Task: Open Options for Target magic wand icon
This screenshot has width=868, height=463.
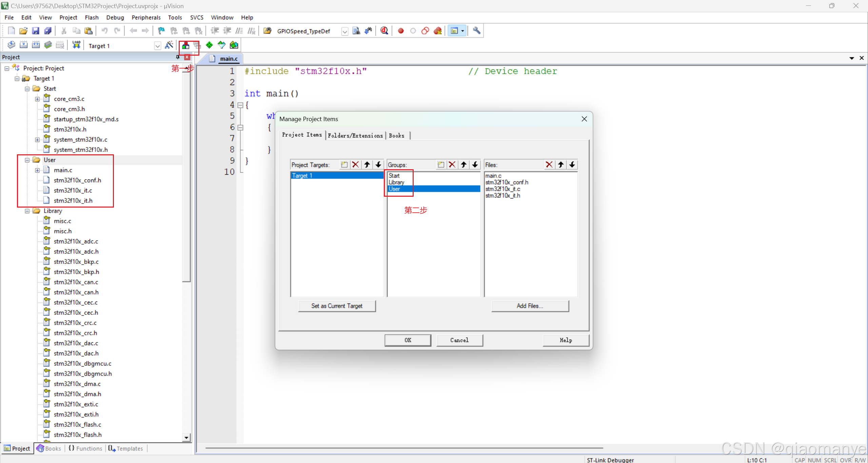Action: point(169,45)
